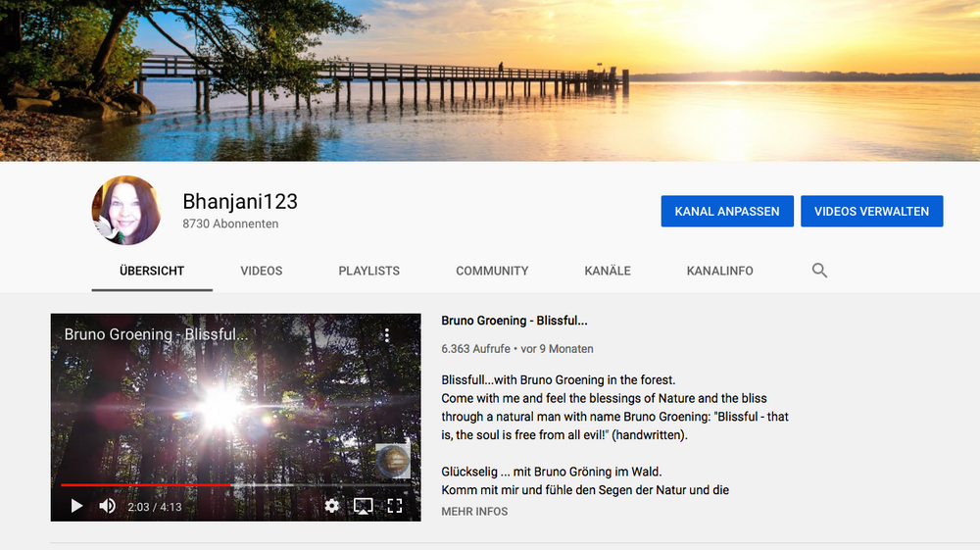Click the channel watermark in video
980x550 pixels.
tap(392, 461)
